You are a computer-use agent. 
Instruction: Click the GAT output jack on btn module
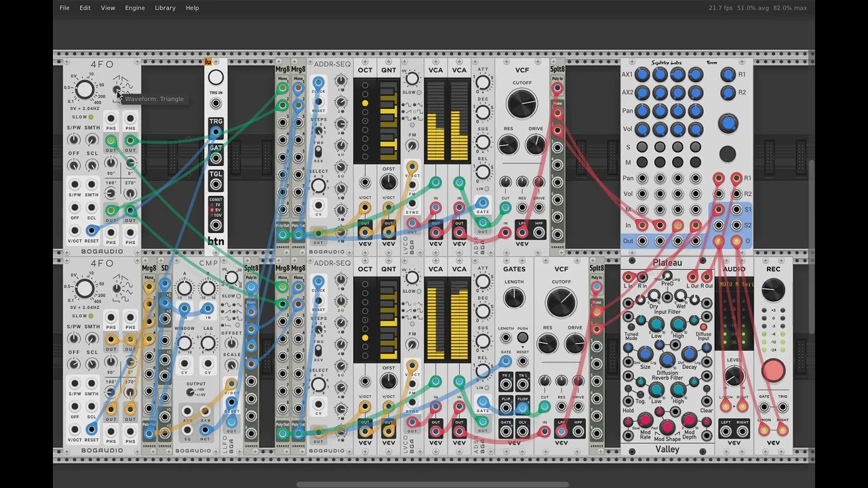[216, 159]
